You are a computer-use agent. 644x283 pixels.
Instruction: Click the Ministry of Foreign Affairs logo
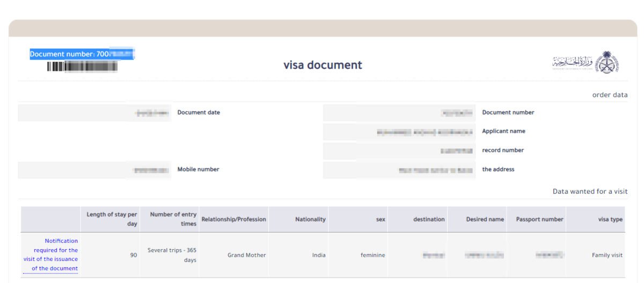coord(586,62)
